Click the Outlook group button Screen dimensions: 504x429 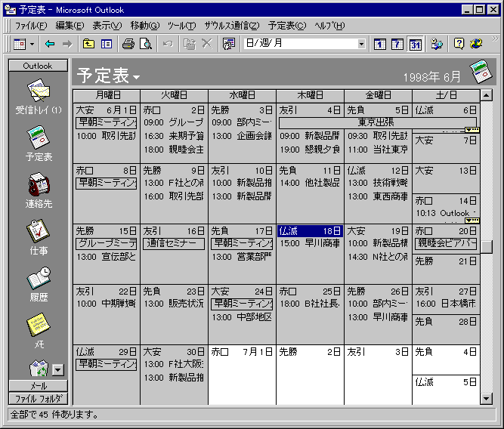tap(38, 66)
